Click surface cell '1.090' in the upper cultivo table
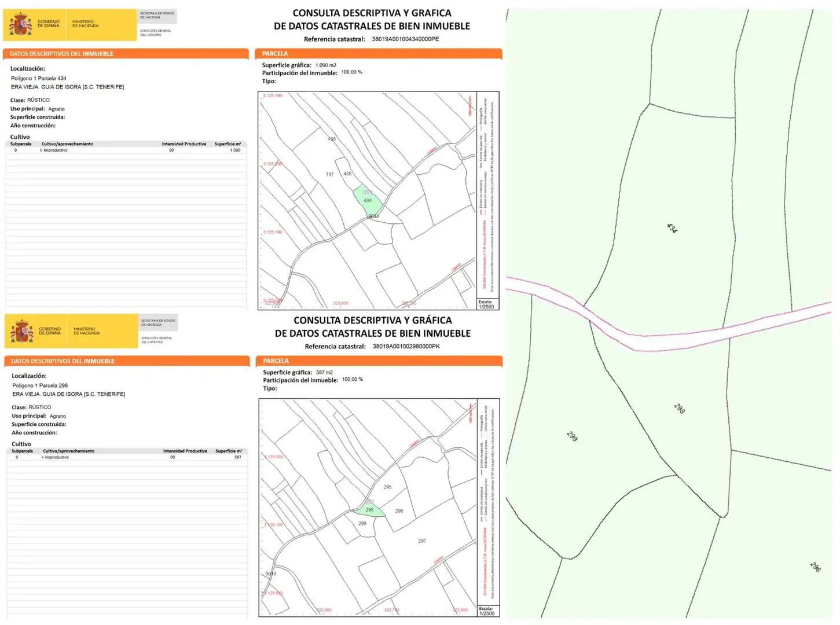 [235, 150]
